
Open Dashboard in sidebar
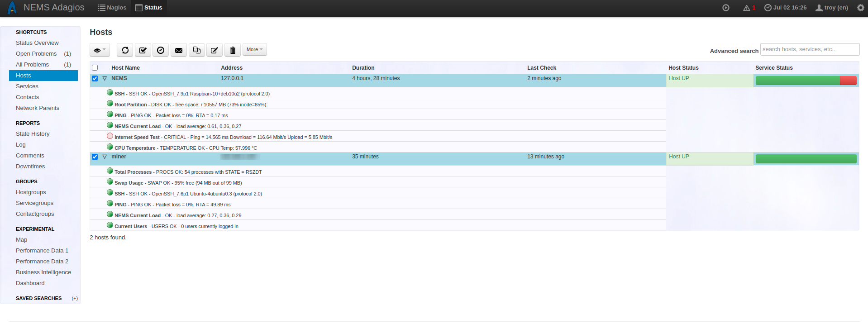[x=30, y=283]
